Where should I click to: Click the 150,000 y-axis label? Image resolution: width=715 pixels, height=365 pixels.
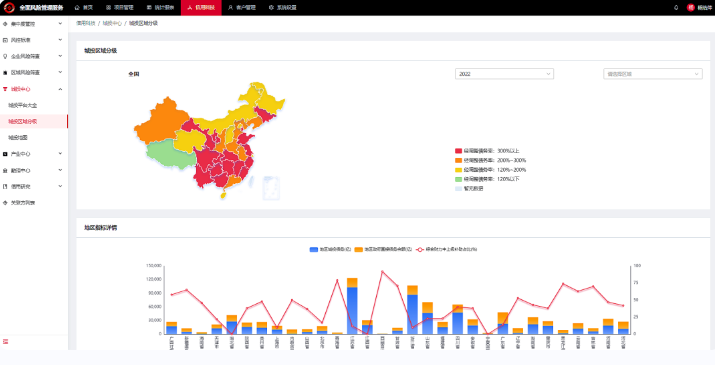[154, 266]
